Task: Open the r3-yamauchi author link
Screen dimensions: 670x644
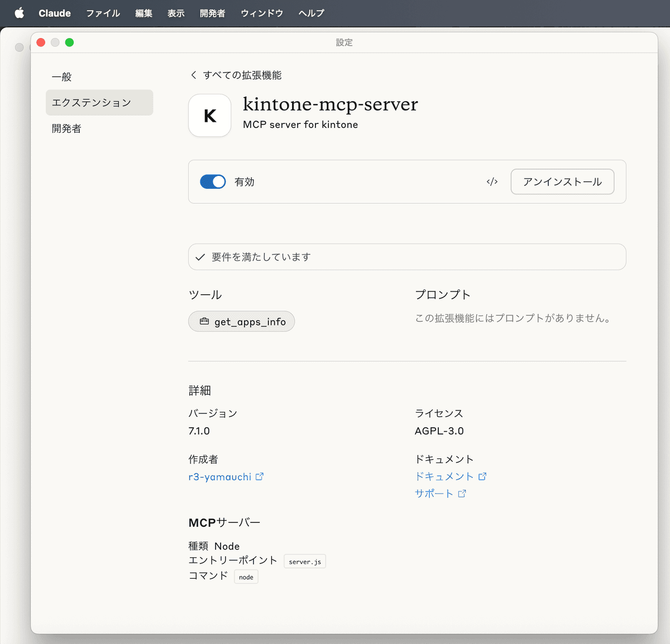Action: pyautogui.click(x=220, y=476)
